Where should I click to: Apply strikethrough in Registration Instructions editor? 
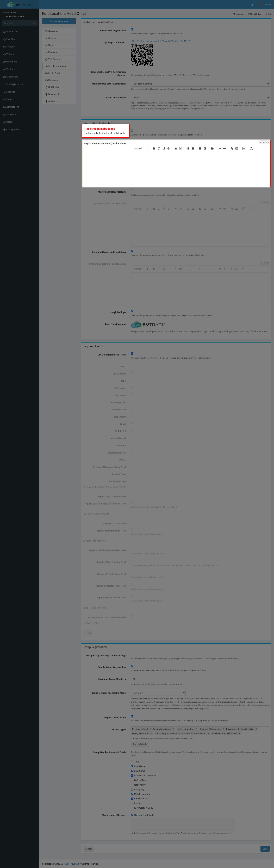click(168, 149)
